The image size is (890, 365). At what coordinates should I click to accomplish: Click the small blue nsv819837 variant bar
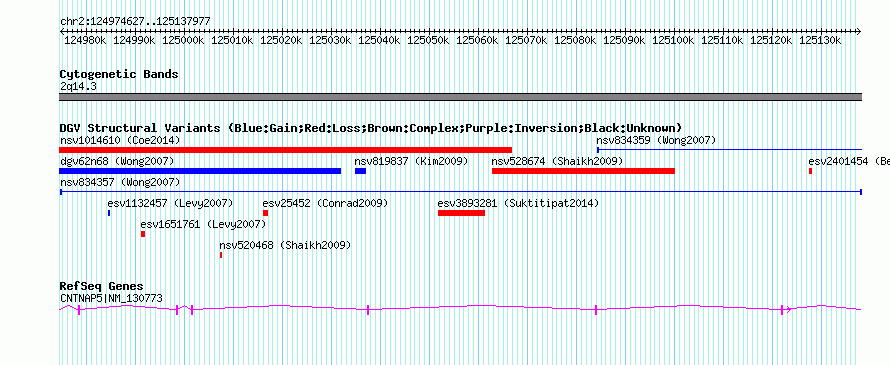pos(360,171)
